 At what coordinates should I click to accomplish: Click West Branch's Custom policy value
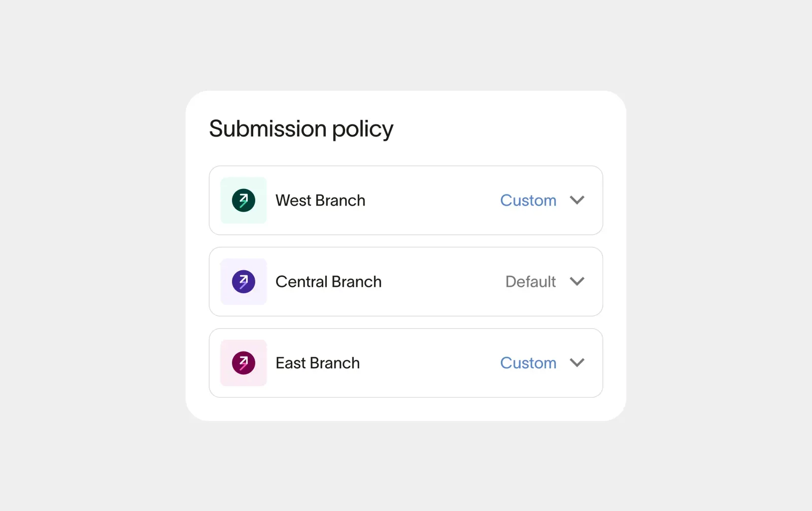pyautogui.click(x=528, y=200)
